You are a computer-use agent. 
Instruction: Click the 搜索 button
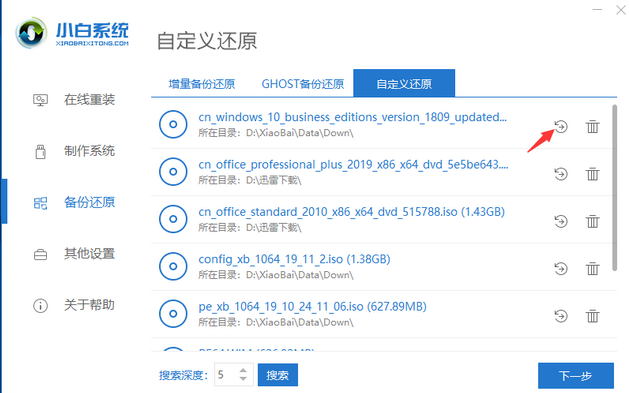pos(278,375)
